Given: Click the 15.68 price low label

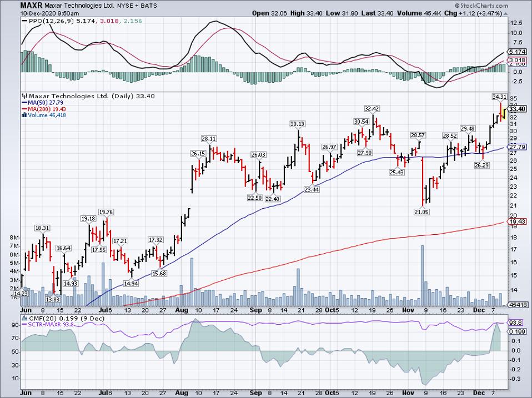Looking at the screenshot, I should pyautogui.click(x=159, y=273).
